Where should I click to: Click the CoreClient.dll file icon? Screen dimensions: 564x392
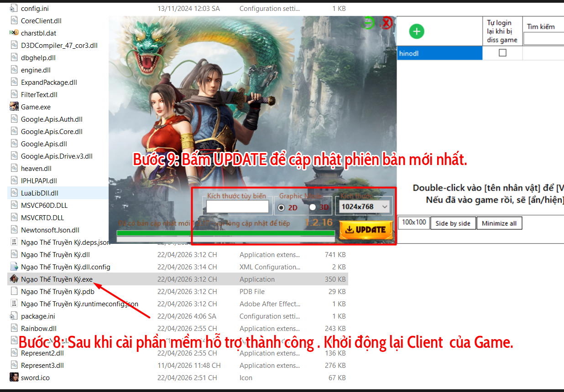(14, 21)
